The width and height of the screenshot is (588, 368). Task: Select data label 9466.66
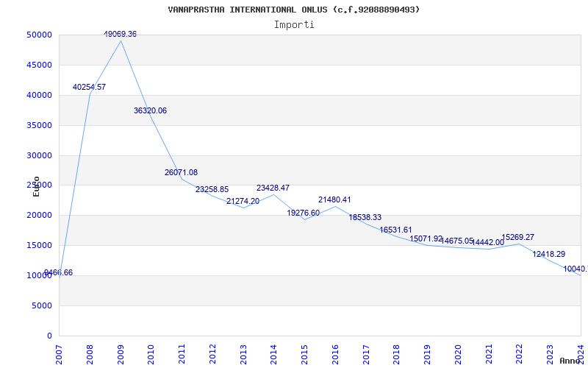pyautogui.click(x=58, y=272)
